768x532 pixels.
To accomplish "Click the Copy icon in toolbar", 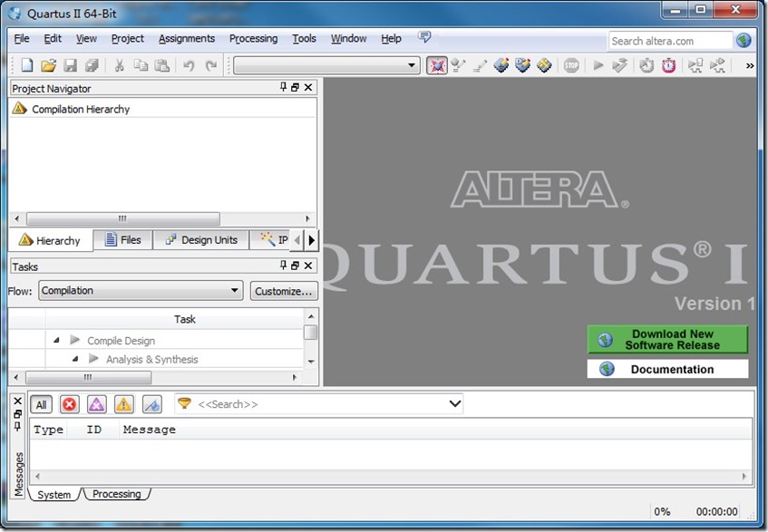I will coord(141,65).
